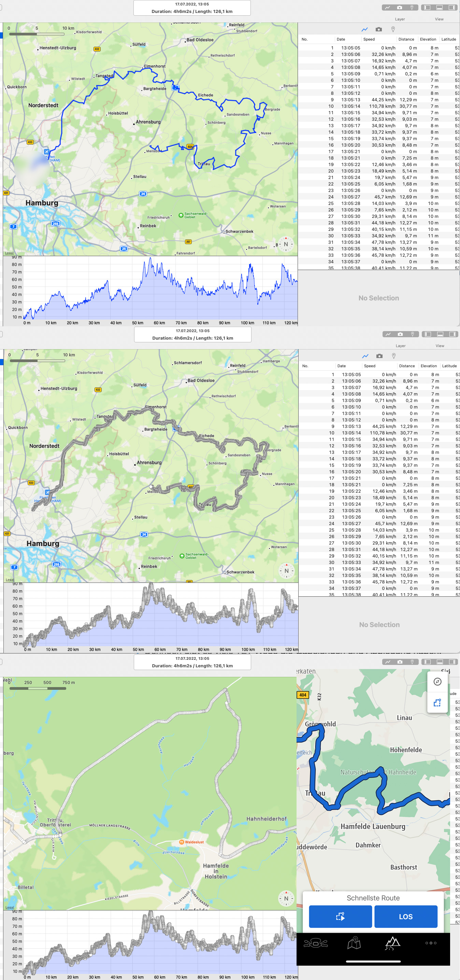Open the folded map with pin tab
Screen dimensions: 460x980
point(354,943)
